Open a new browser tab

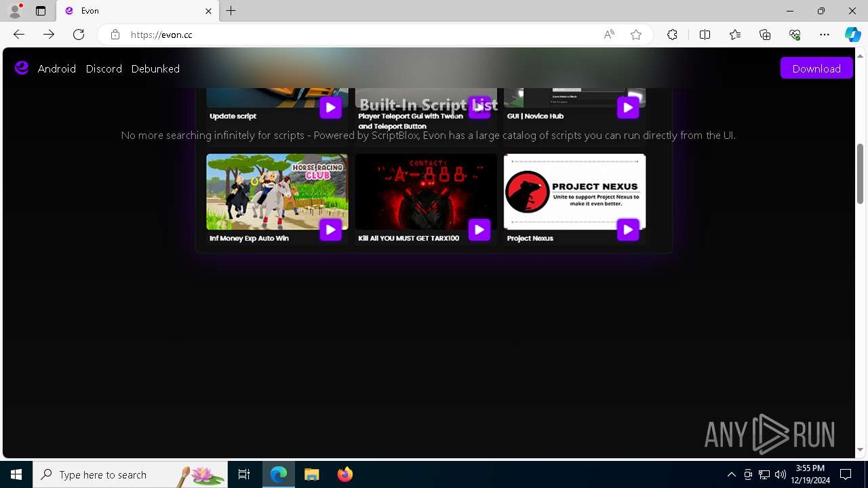[231, 11]
